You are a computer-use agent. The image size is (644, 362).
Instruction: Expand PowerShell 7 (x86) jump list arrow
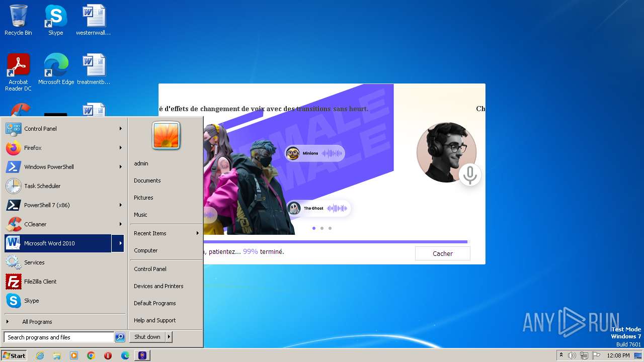pyautogui.click(x=120, y=205)
